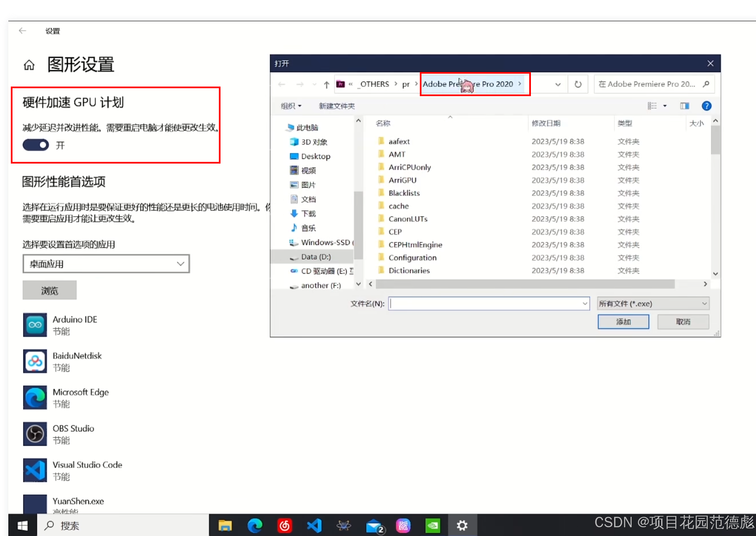Select the Visual Studio Code app icon
Viewport: 756px width, 536px height.
click(x=35, y=470)
